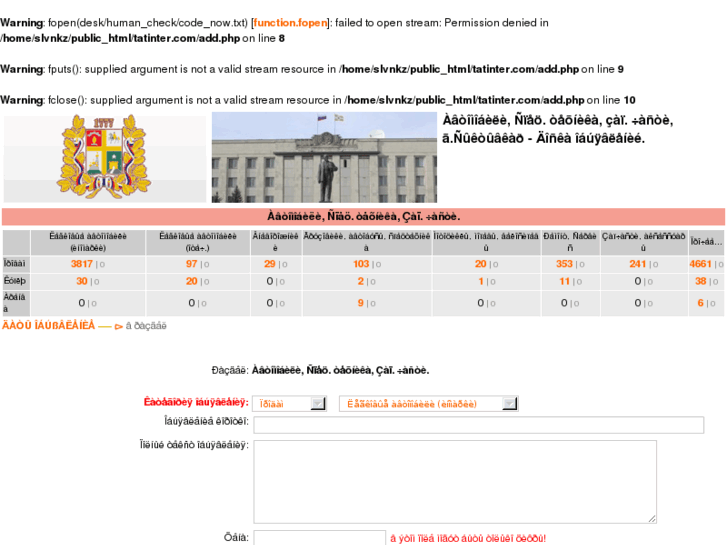
Task: Click the arrow button of the small dropdown
Action: coord(318,404)
